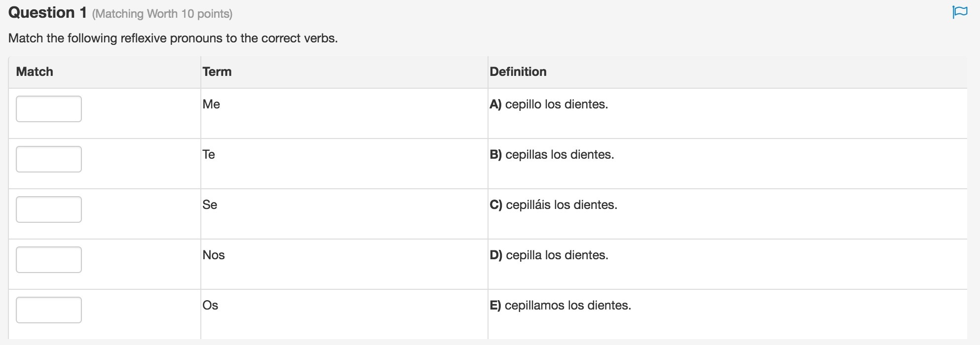This screenshot has width=980, height=345.
Task: Click the 'Question 1' heading
Action: coord(48,13)
